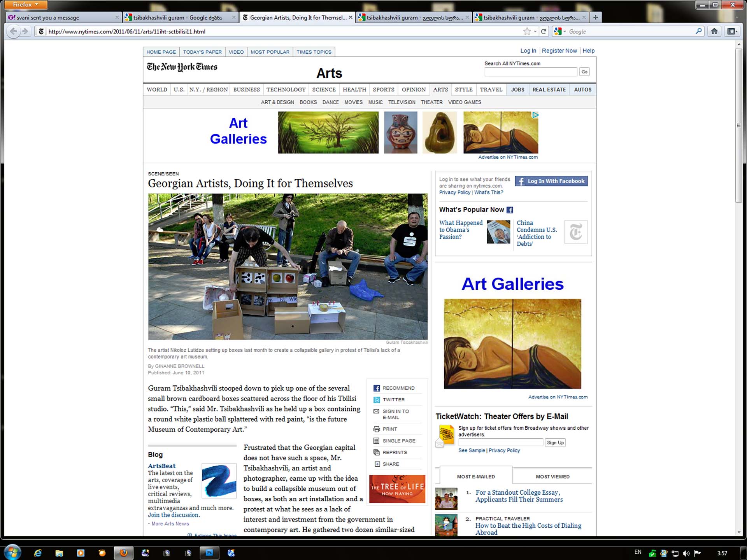The image size is (747, 560).
Task: Click the printer icon in article tools
Action: [x=377, y=429]
